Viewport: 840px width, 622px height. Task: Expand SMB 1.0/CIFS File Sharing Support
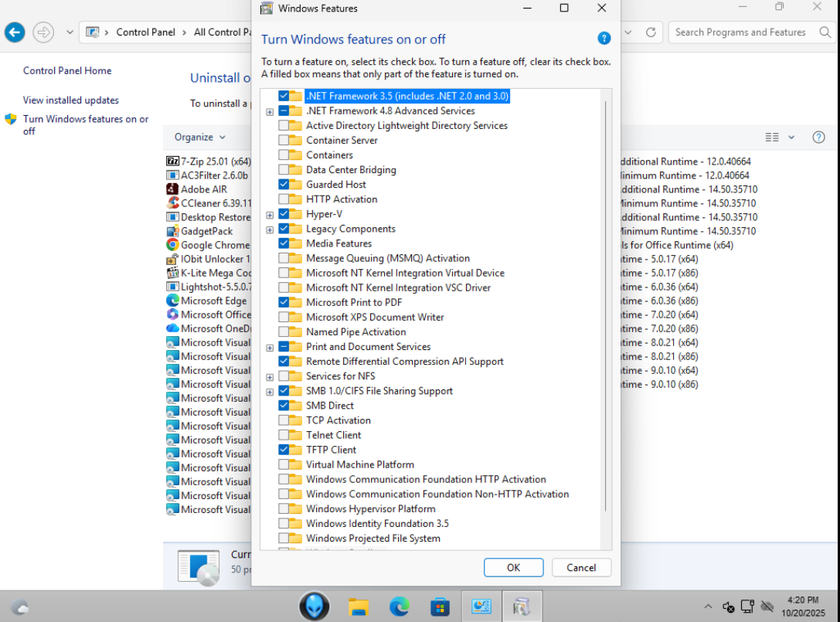pyautogui.click(x=270, y=393)
